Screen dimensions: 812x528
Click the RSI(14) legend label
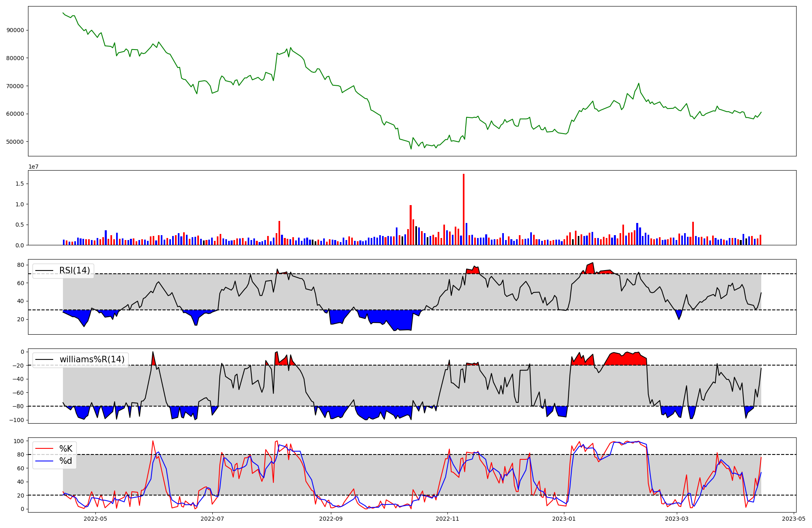75,270
